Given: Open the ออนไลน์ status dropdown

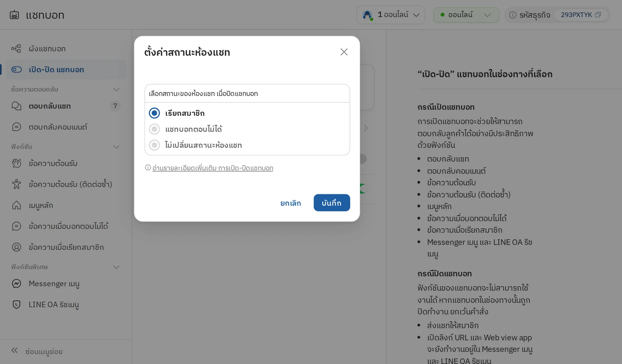Looking at the screenshot, I should coord(466,15).
